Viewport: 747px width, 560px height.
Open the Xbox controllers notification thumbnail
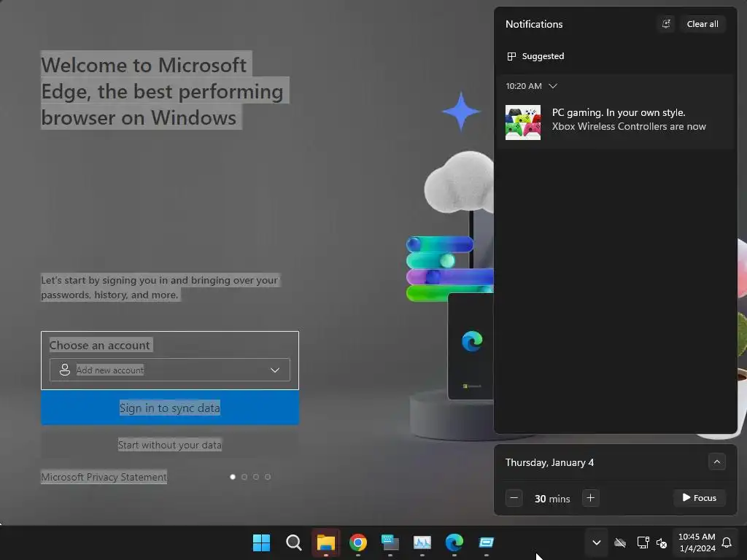[522, 122]
